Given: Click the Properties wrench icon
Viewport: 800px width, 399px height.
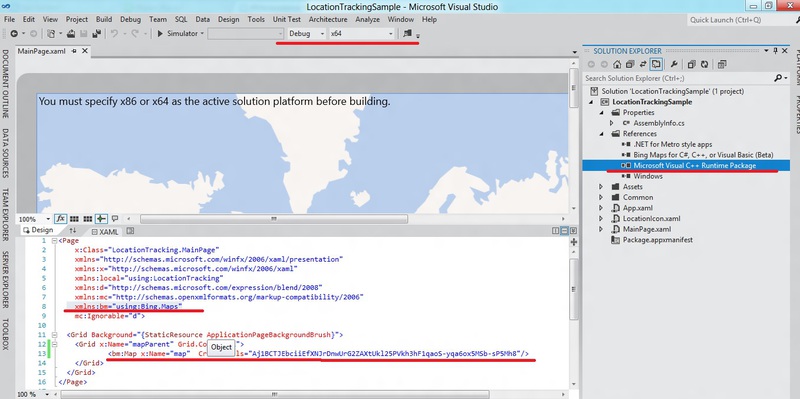Looking at the screenshot, I should click(x=674, y=64).
